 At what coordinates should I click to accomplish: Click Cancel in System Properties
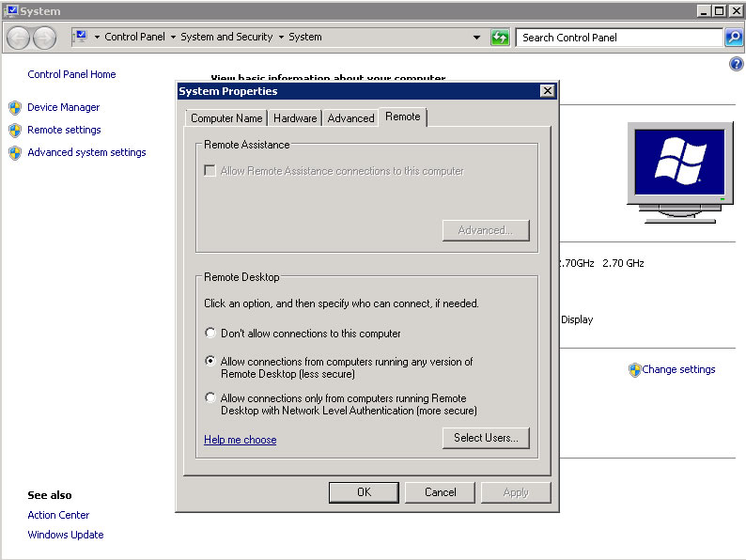coord(440,492)
